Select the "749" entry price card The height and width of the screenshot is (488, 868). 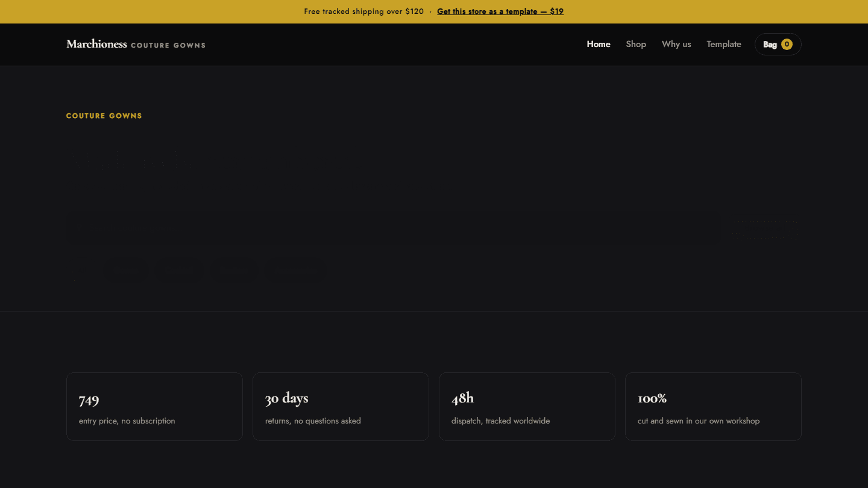(154, 407)
